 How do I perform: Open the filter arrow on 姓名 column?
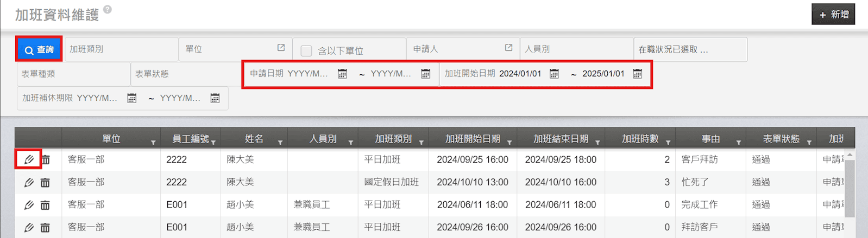pyautogui.click(x=280, y=143)
